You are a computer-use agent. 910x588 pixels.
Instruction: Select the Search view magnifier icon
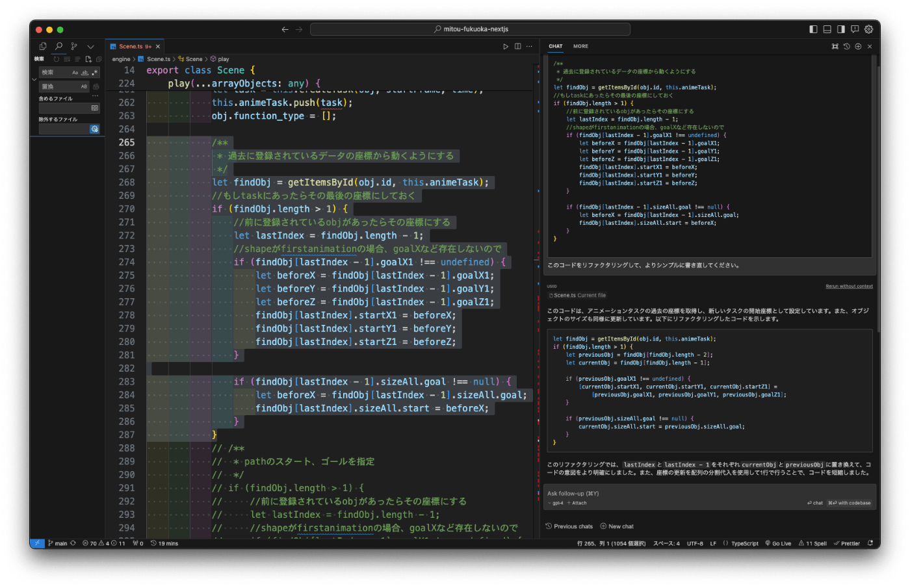pyautogui.click(x=58, y=46)
